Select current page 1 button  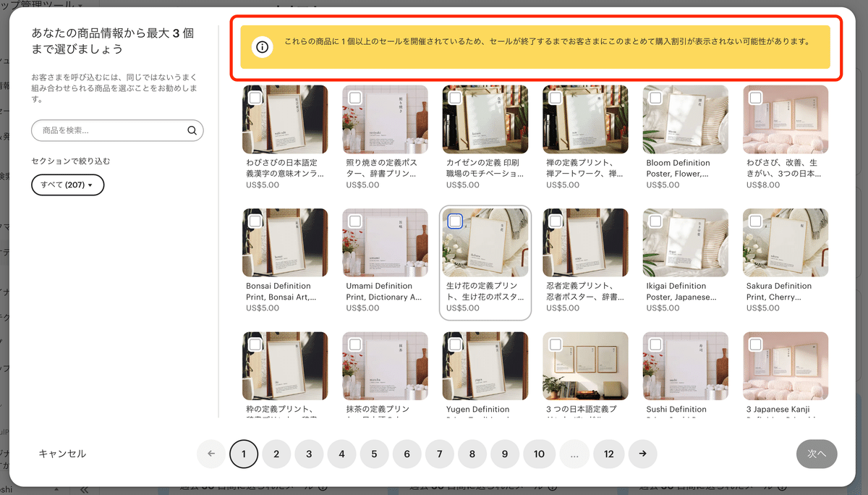(x=244, y=454)
